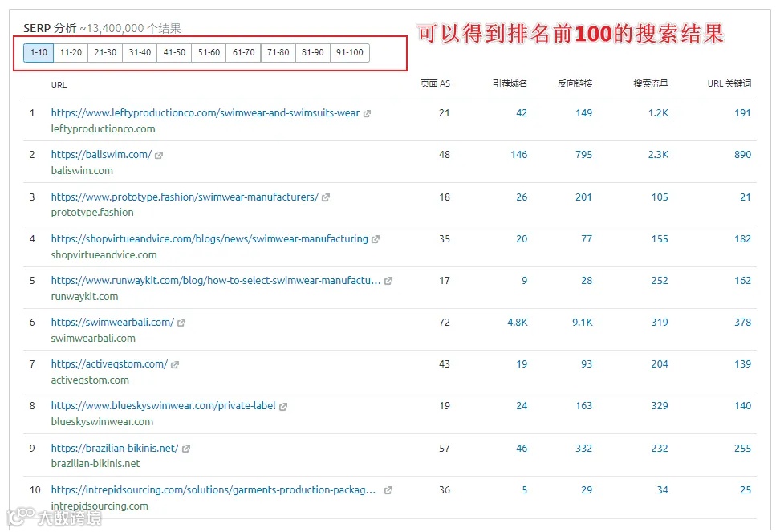Click referring domains value 42 for leftyproductionco
The height and width of the screenshot is (532, 776).
pyautogui.click(x=522, y=113)
